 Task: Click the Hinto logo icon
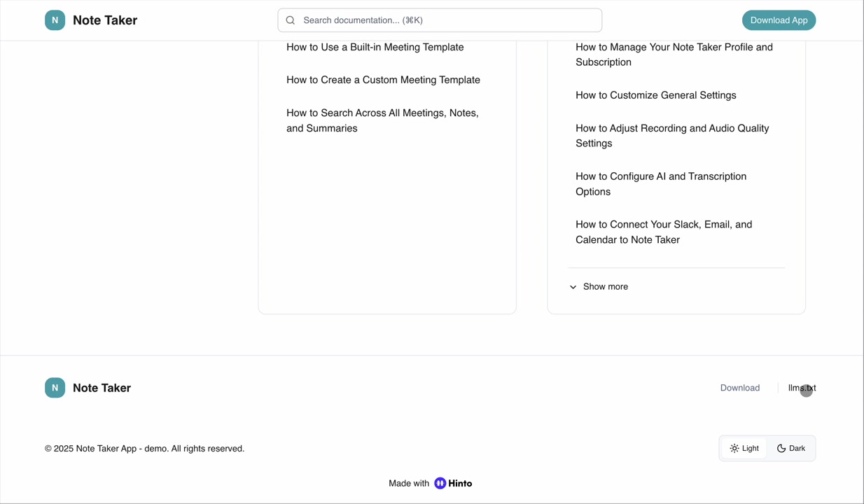(440, 484)
